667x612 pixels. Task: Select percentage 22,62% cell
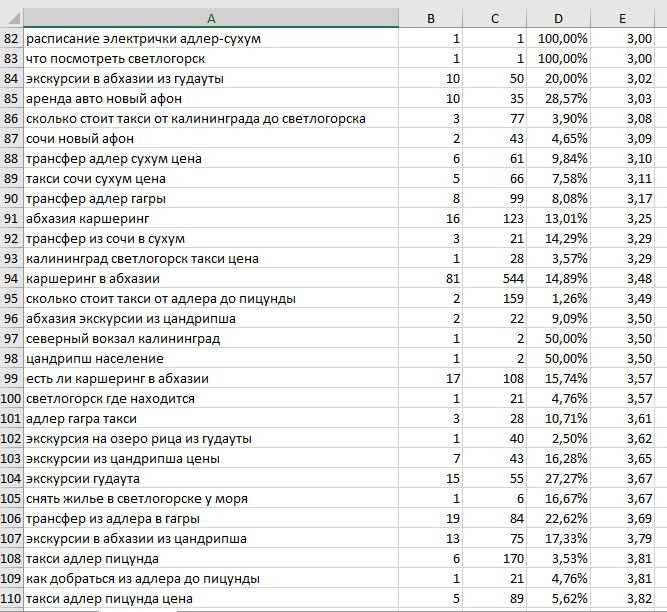[x=558, y=518]
